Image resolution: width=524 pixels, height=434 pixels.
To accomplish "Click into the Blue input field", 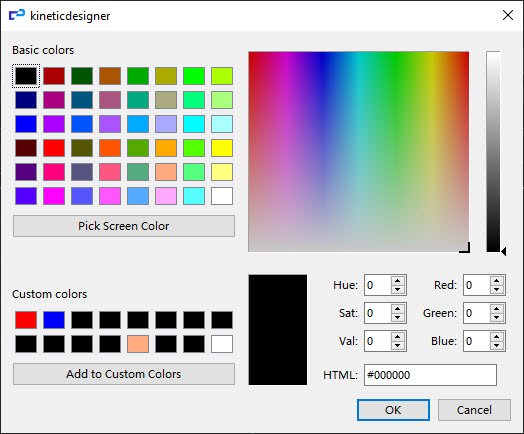I will [477, 341].
